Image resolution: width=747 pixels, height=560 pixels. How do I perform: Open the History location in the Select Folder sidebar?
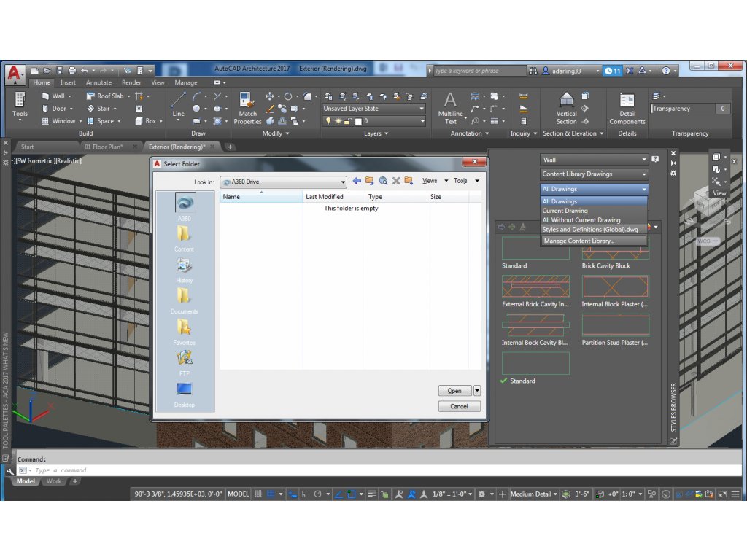pos(185,270)
